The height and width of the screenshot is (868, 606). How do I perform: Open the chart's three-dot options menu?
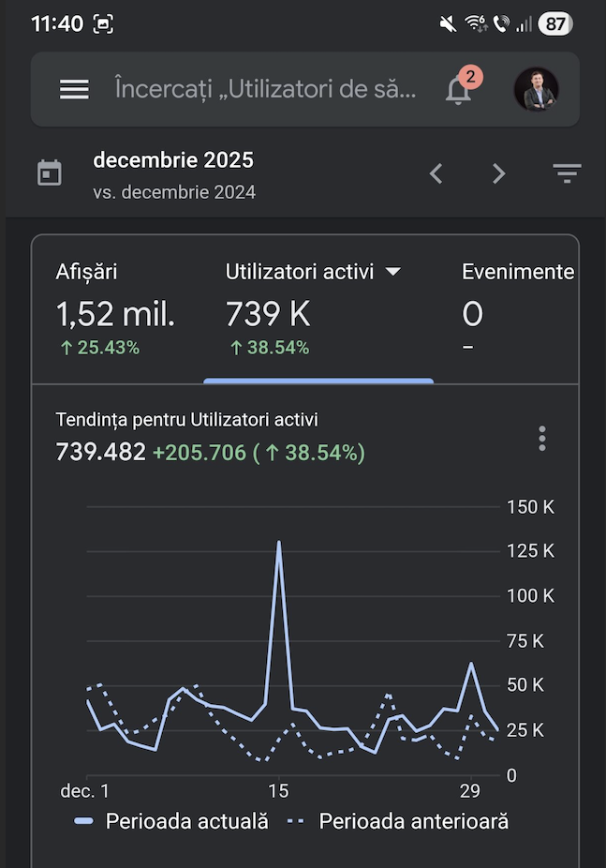click(541, 439)
